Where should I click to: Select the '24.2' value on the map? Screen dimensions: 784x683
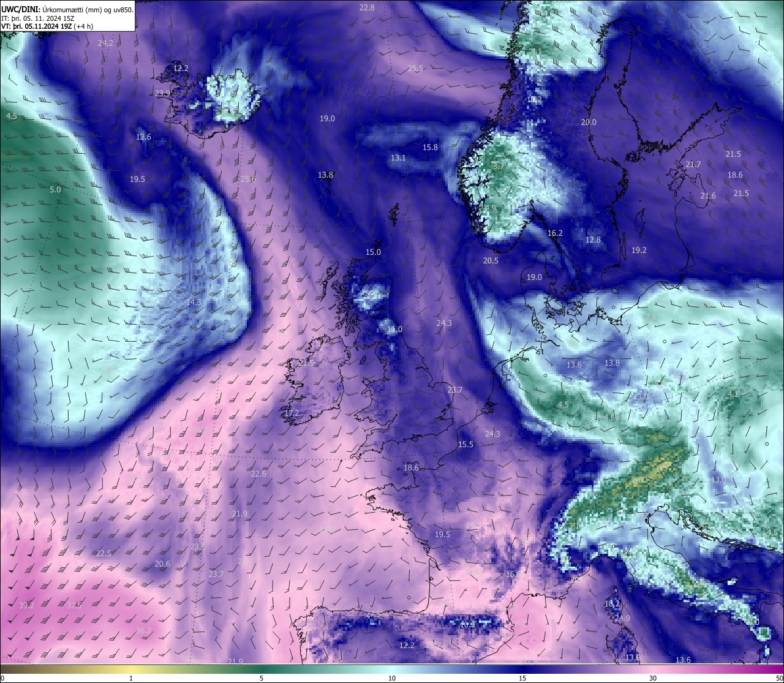point(105,43)
